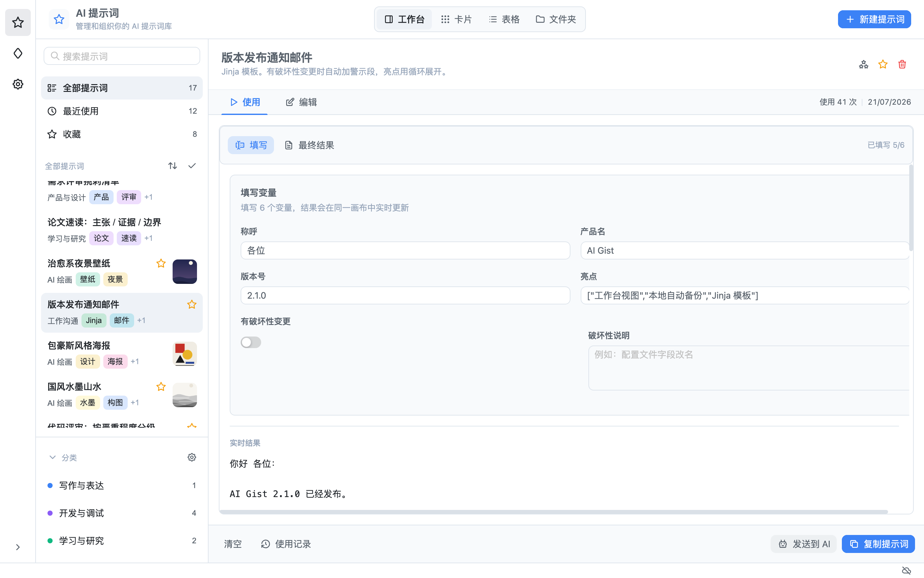Click the 海报 tag on 包豪斯风格海报
This screenshot has width=924, height=578.
pyautogui.click(x=115, y=362)
